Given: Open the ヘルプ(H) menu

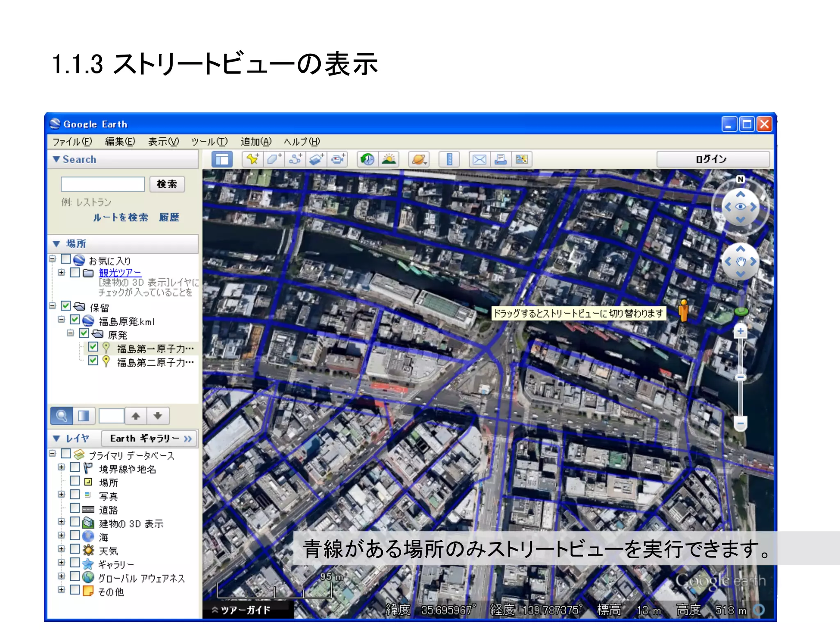Looking at the screenshot, I should [302, 142].
